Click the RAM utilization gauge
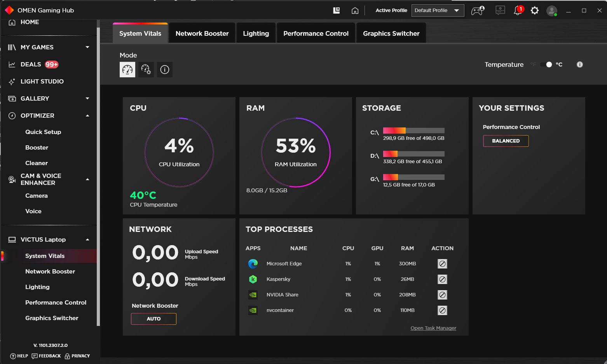This screenshot has width=607, height=364. 296,152
